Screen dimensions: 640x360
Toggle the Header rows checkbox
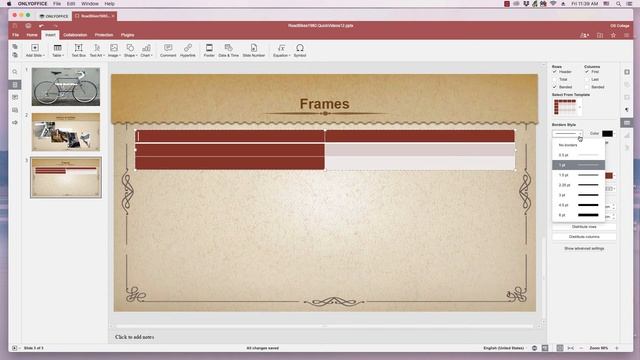click(x=555, y=72)
